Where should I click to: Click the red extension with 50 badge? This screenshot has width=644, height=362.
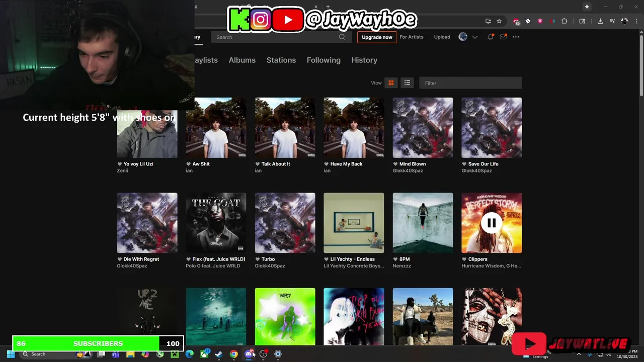[516, 22]
